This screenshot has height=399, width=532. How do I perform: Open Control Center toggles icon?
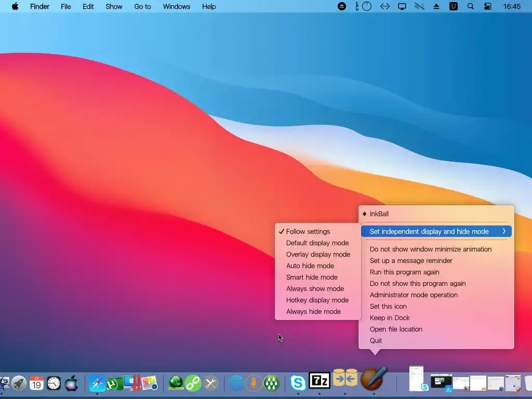488,6
